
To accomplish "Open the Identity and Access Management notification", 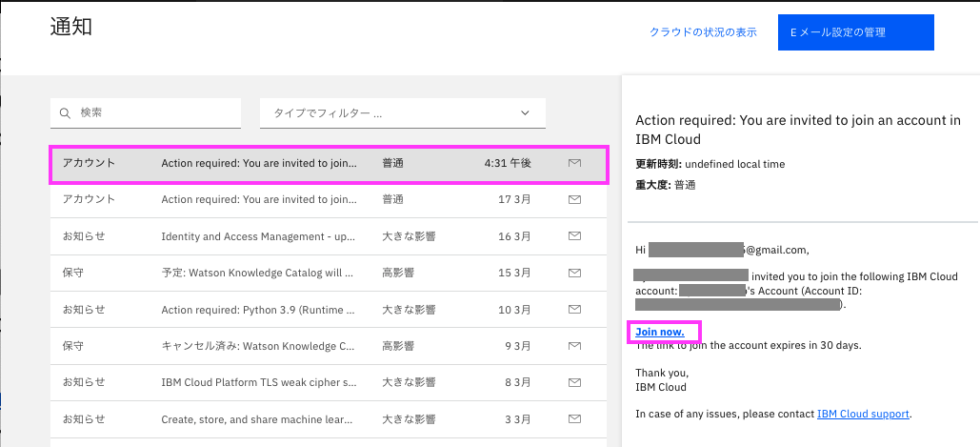I will point(258,236).
